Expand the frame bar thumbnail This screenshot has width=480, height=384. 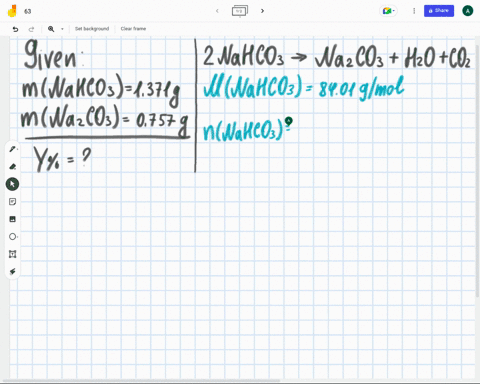point(240,11)
